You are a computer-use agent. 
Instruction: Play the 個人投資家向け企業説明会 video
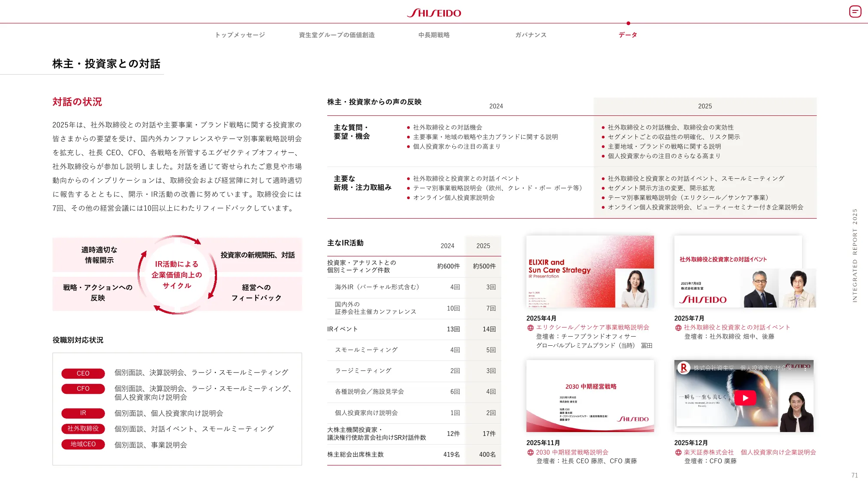[745, 398]
